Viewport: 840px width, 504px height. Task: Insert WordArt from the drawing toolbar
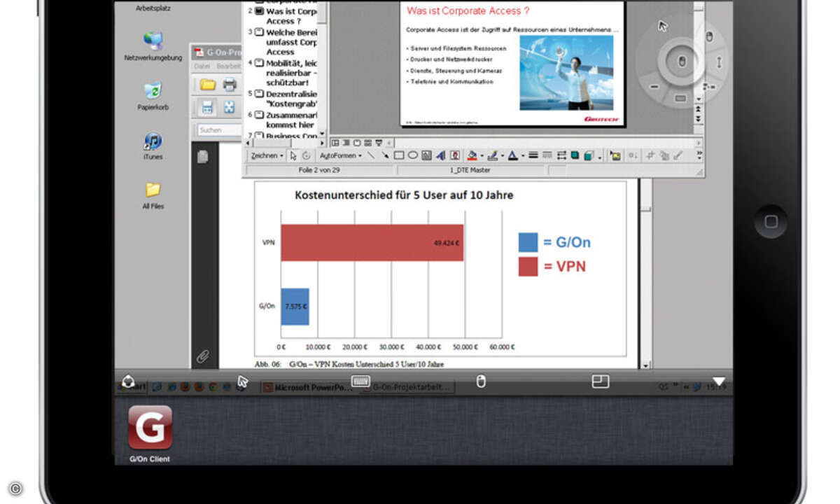[x=440, y=155]
